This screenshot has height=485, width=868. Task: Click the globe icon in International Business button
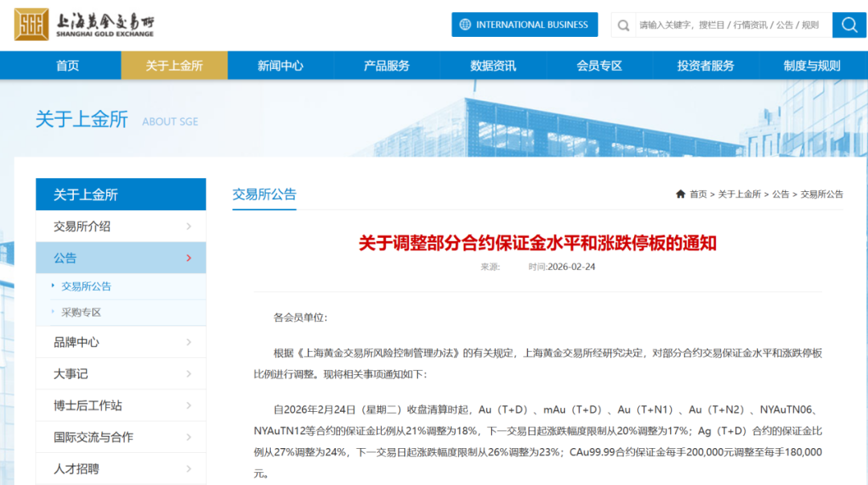tap(465, 24)
